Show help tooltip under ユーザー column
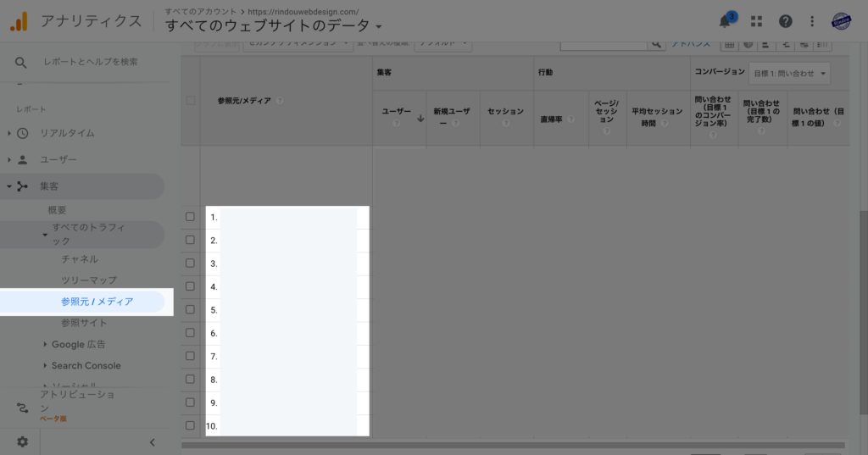This screenshot has height=455, width=868. tap(397, 123)
